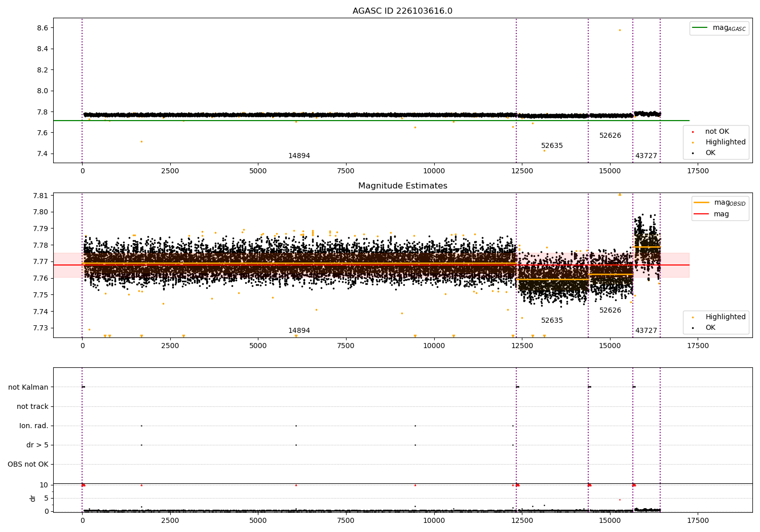Click the 7500 x-tick in Magnitude Estimates plot
The width and height of the screenshot is (760, 532).
point(346,346)
